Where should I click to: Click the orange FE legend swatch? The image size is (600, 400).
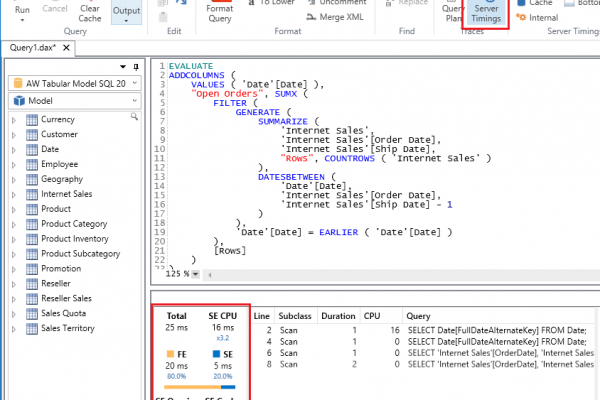point(170,354)
